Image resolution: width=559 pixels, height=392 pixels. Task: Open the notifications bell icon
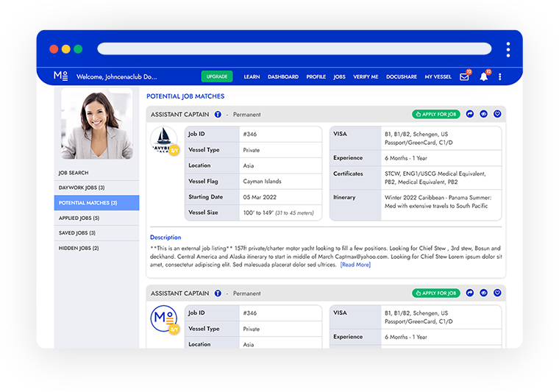(484, 76)
